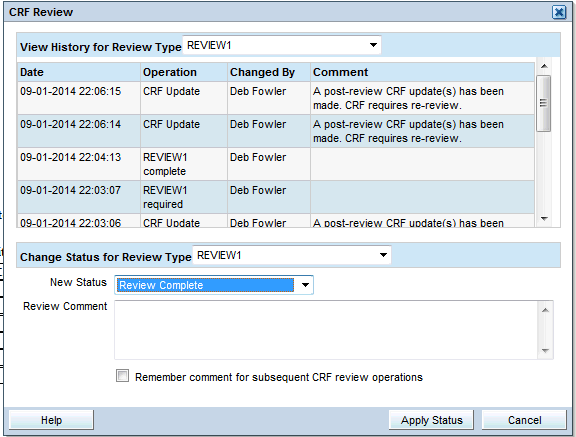This screenshot has width=576, height=437.
Task: Check Remember comment for subsequent CRF reviews
Action: click(122, 376)
